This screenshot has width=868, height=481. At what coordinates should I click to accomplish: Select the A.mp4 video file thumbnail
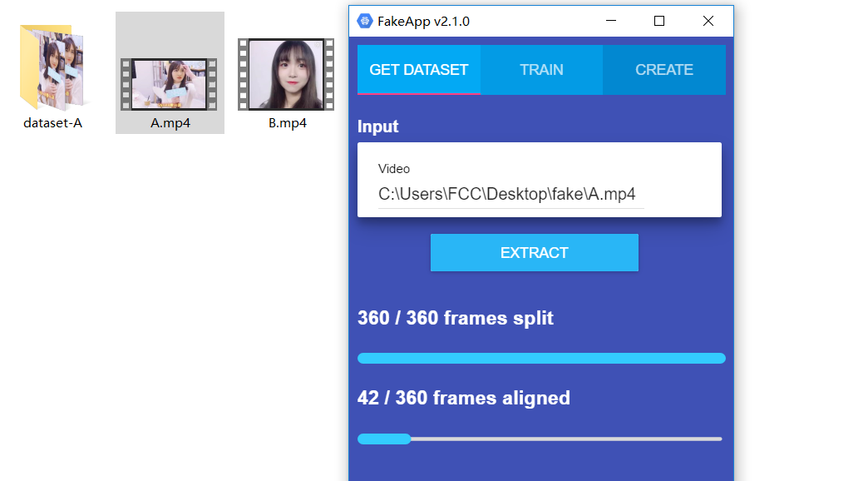pyautogui.click(x=169, y=84)
